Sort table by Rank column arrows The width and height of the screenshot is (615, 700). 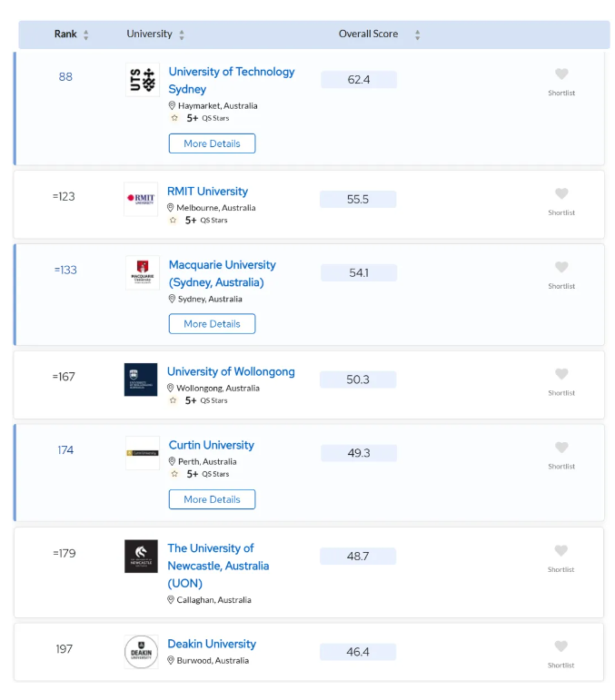(86, 35)
